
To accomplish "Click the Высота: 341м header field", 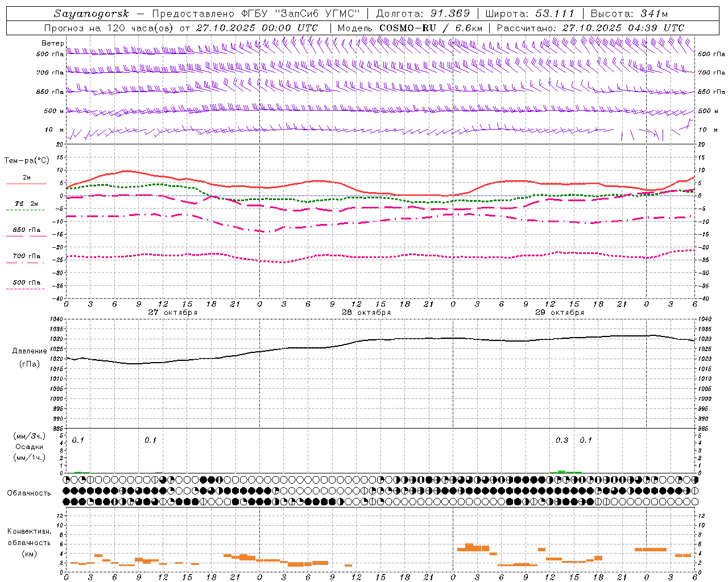I will (x=629, y=13).
